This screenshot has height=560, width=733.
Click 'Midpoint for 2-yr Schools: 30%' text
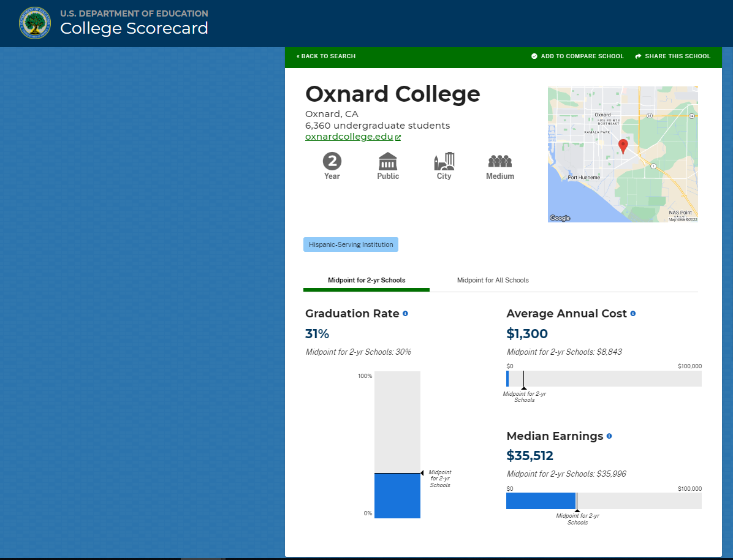(x=358, y=352)
